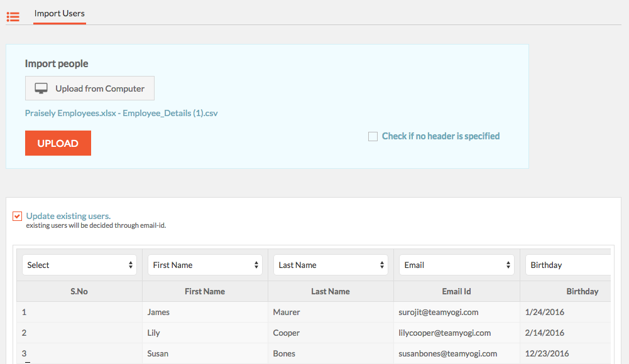629x364 pixels.
Task: Expand the Email mapping dropdown
Action: [x=456, y=265]
